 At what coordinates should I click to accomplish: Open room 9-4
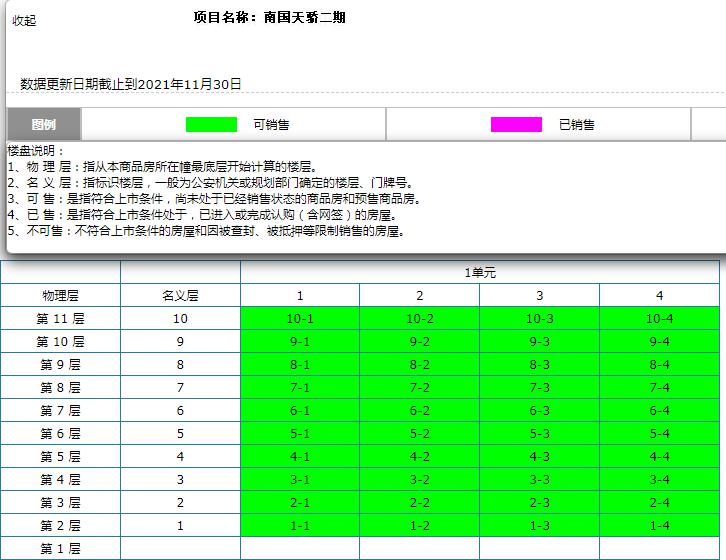tap(659, 341)
